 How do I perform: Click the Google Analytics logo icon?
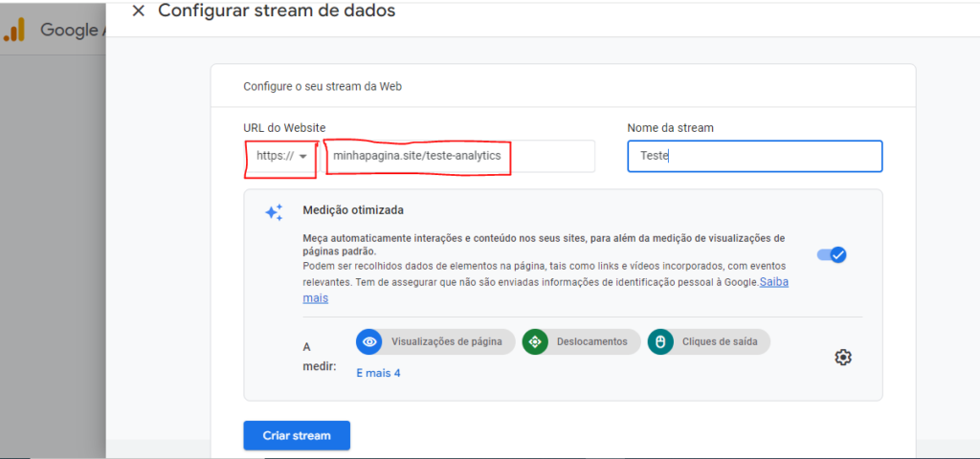pos(13,30)
